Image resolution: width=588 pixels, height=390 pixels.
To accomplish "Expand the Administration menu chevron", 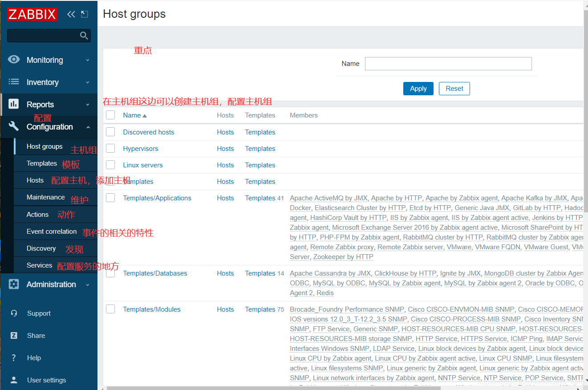I will pos(88,284).
